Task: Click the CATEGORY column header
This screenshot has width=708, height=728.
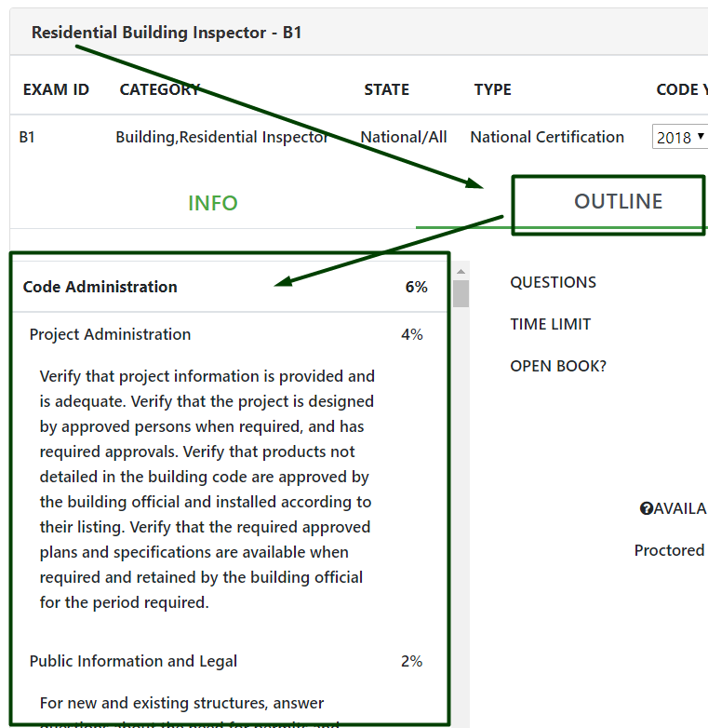Action: 159,89
